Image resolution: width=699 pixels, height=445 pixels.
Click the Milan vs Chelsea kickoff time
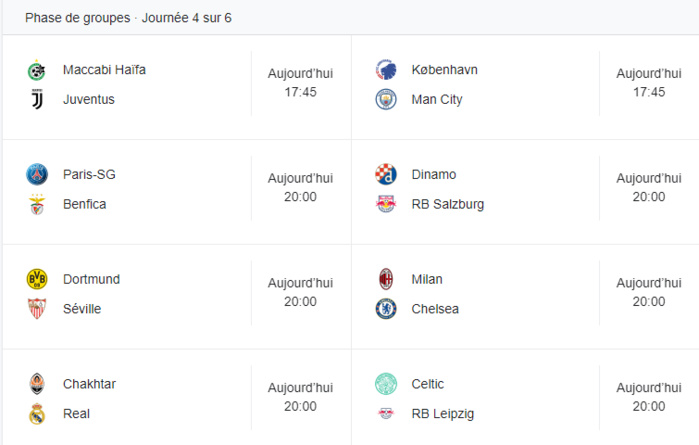[648, 302]
